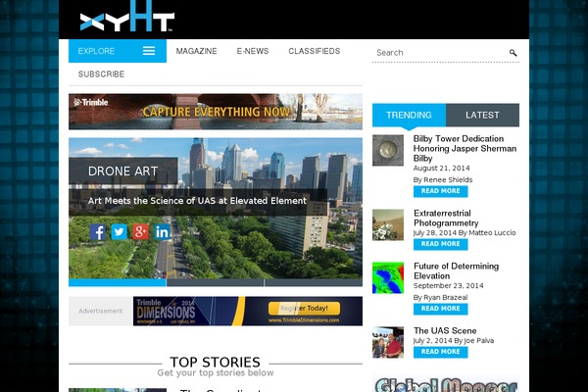Screen dimensions: 588x392
Task: Click the Trimble logo in banner
Action: [x=91, y=102]
